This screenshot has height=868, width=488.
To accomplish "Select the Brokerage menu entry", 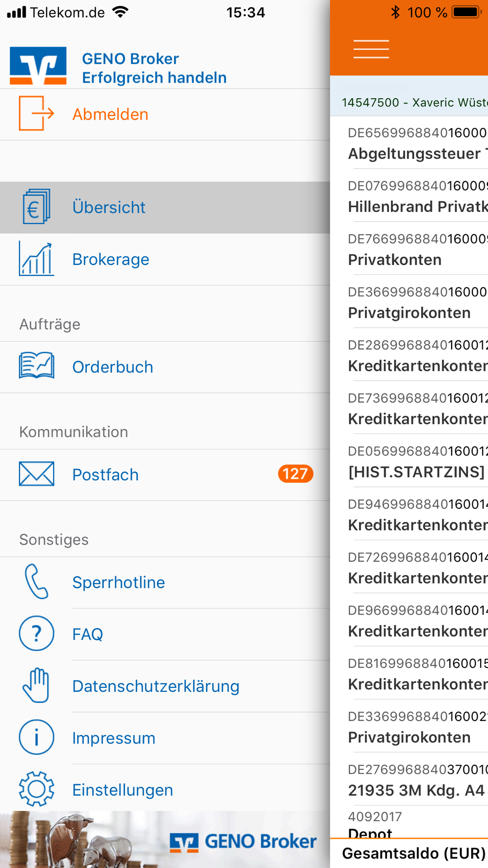I will (x=165, y=259).
